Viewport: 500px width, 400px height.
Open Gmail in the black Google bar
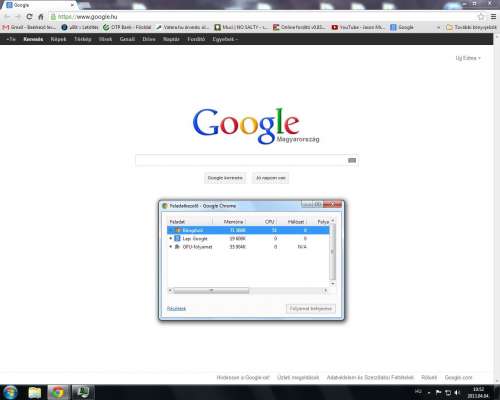coord(127,39)
